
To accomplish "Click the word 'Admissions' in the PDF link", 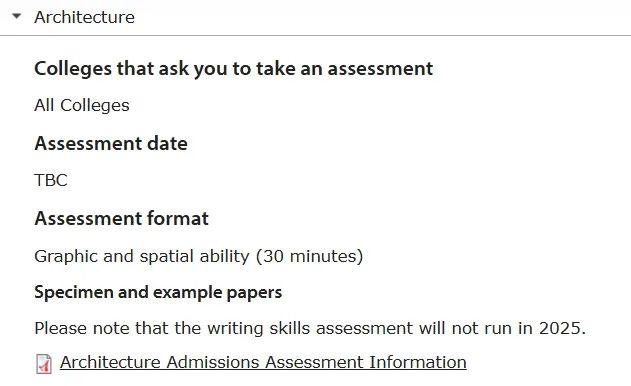I will [x=213, y=362].
